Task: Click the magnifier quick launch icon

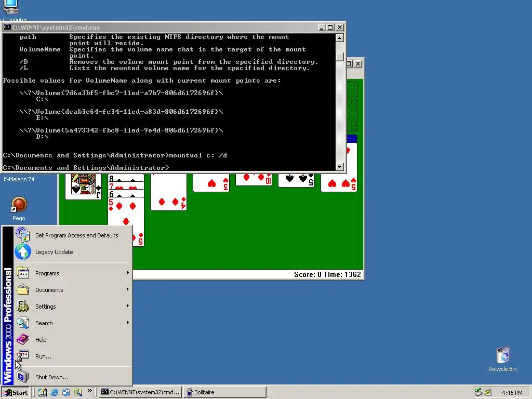Action: point(78,392)
